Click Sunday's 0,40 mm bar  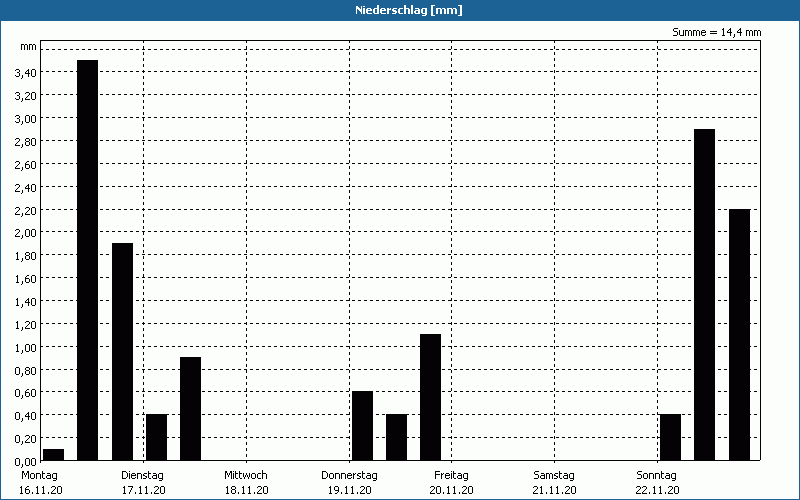click(670, 437)
